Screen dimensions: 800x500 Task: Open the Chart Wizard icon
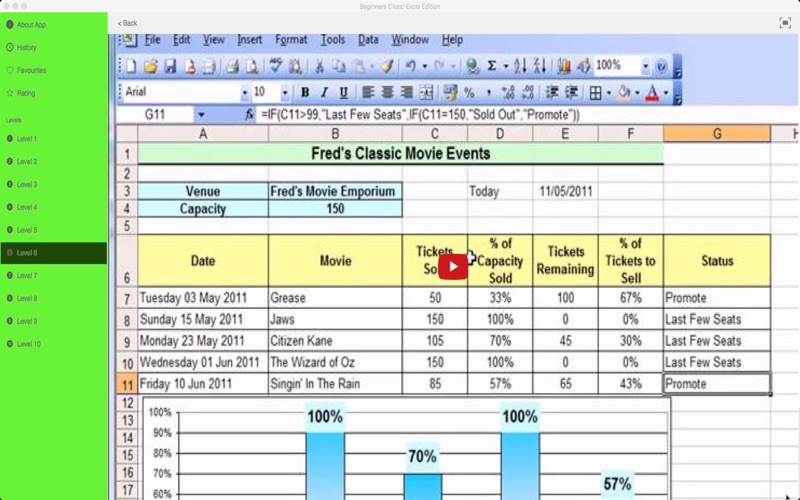pyautogui.click(x=564, y=66)
